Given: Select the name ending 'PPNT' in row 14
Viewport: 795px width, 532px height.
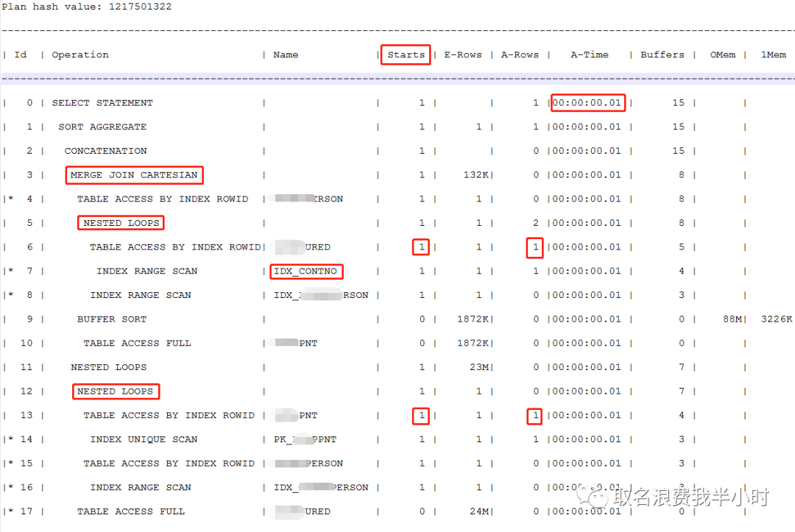Looking at the screenshot, I should (305, 440).
